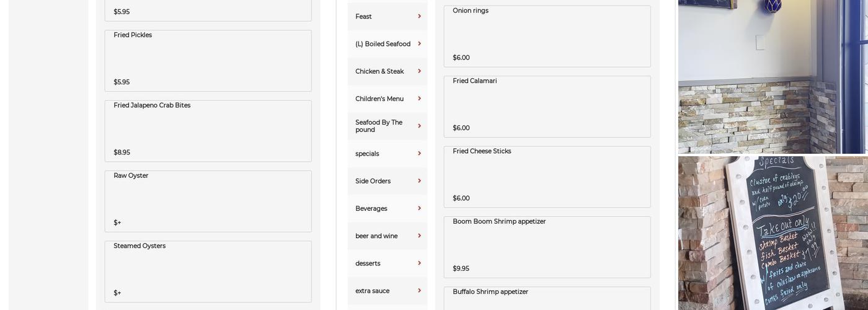Viewport: 868px width, 310px height.
Task: Expand the beer and wine category arrow
Action: coord(419,236)
